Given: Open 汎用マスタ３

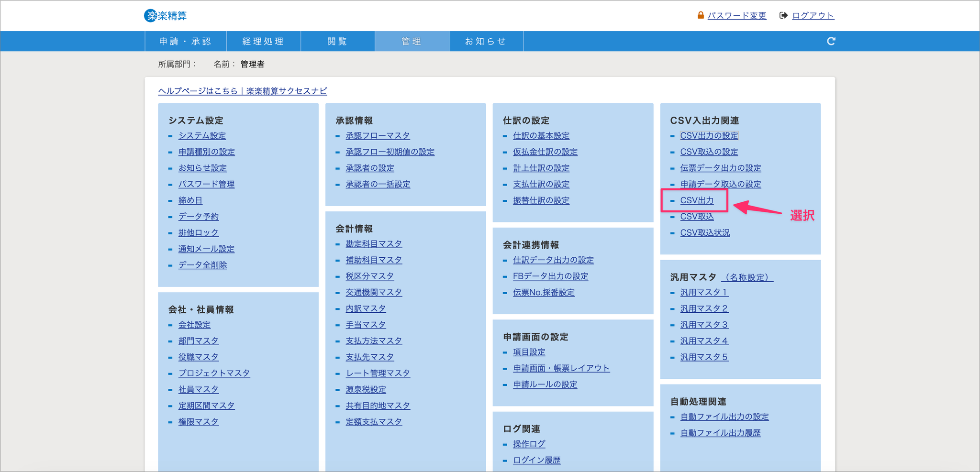Looking at the screenshot, I should pos(704,325).
